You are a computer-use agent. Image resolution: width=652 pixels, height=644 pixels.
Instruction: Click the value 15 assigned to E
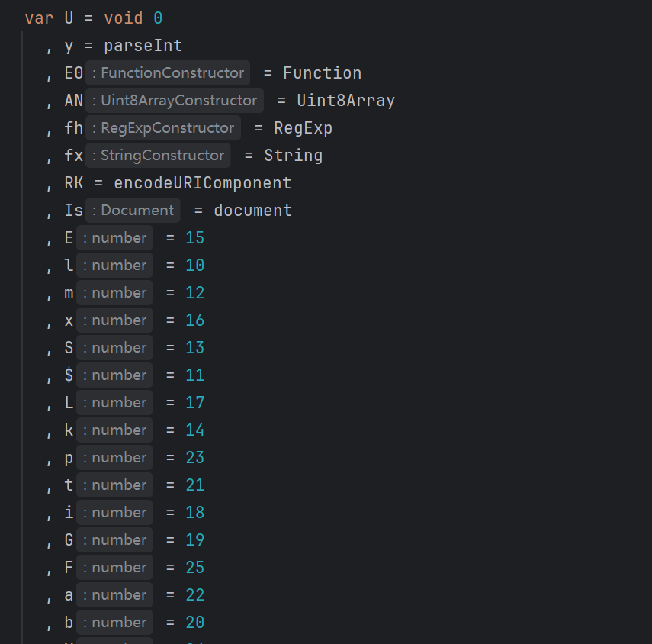(194, 238)
